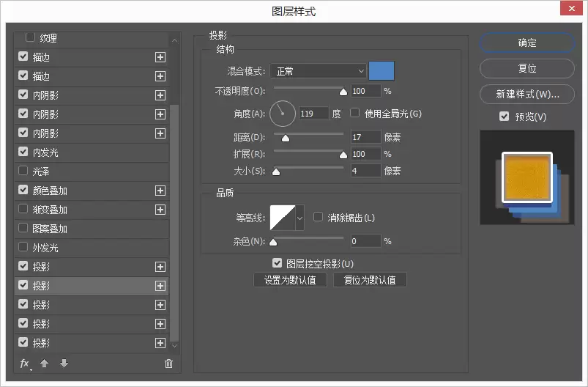Click the 等高线 contour thumbnail
Screen dimensions: 588x387
tap(283, 218)
